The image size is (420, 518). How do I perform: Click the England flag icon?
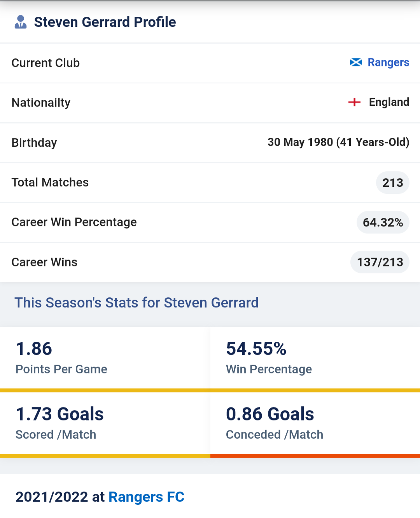coord(354,102)
